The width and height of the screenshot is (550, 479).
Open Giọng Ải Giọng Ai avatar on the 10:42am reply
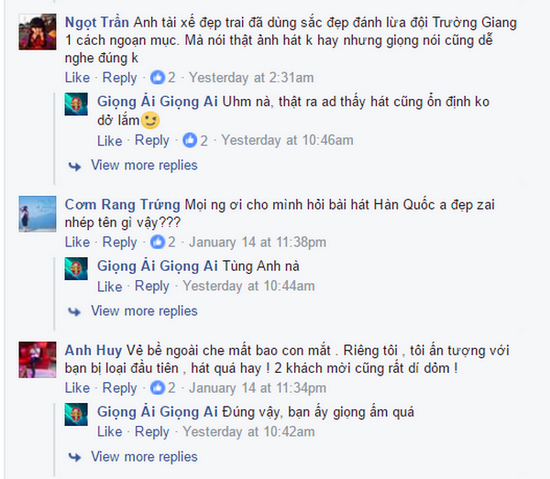pyautogui.click(x=76, y=414)
